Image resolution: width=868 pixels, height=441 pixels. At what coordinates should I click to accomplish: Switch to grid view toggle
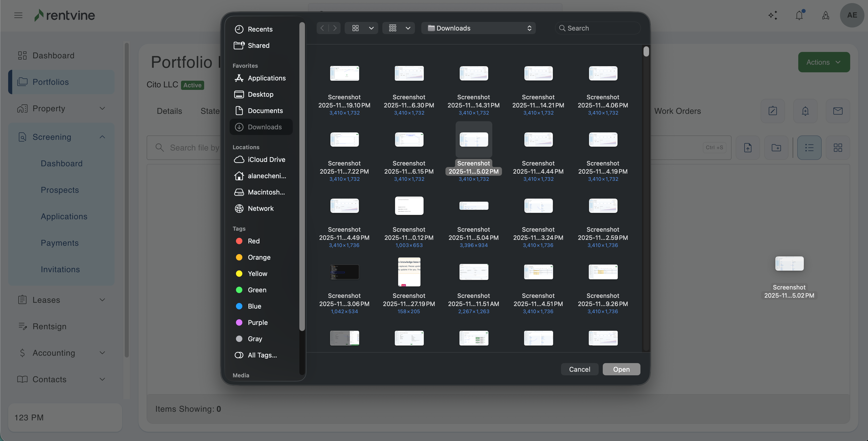pos(838,148)
